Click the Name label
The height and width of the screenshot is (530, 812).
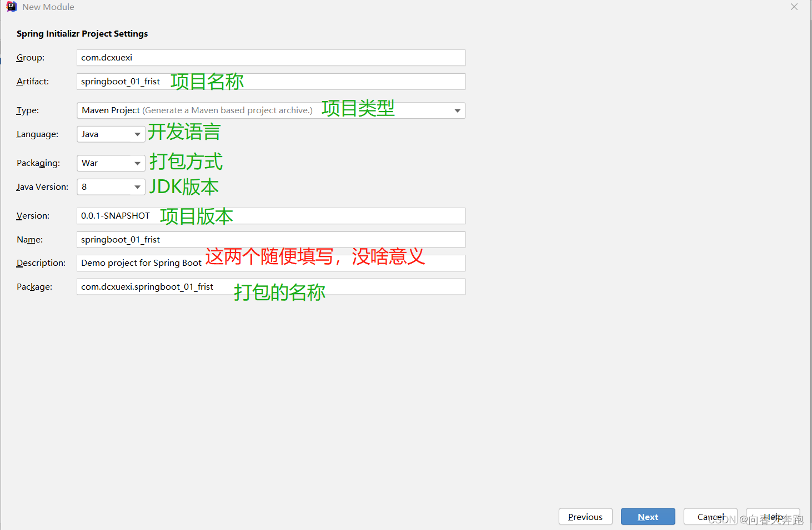point(30,240)
